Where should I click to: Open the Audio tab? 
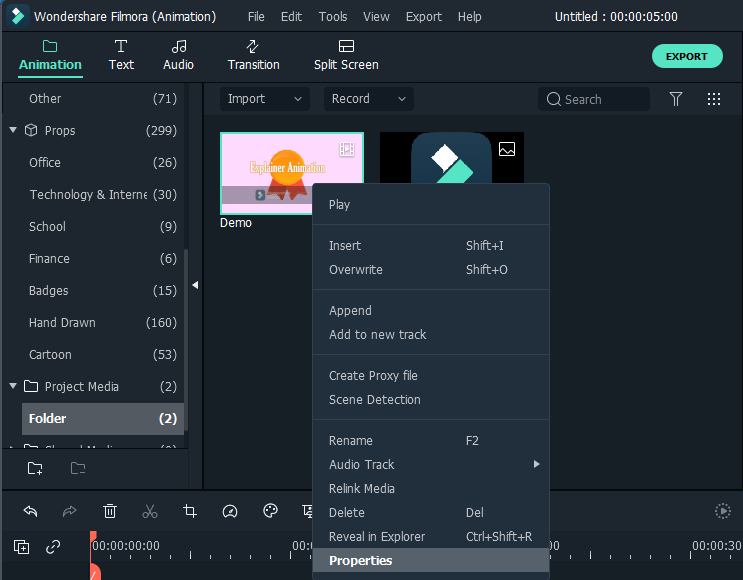click(178, 56)
